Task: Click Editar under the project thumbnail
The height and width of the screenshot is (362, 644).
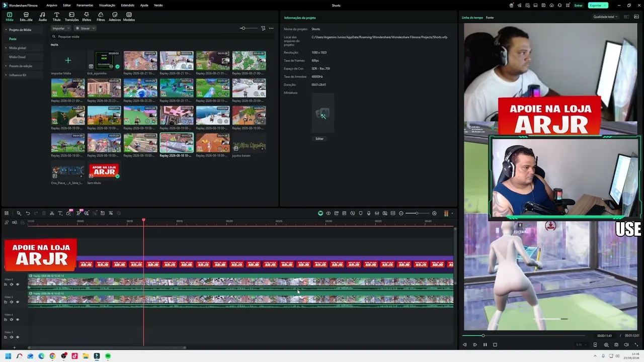Action: click(319, 139)
